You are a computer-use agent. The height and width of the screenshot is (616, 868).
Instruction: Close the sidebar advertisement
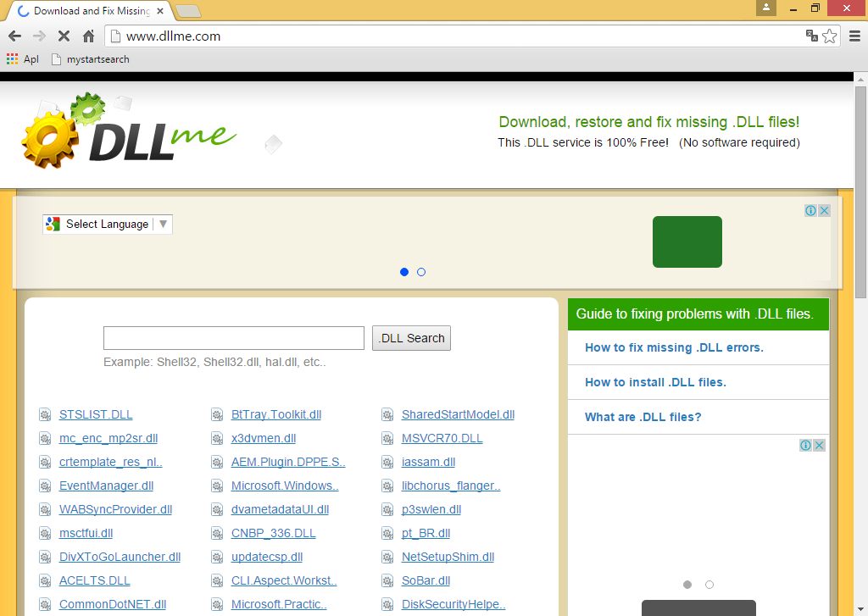click(820, 445)
